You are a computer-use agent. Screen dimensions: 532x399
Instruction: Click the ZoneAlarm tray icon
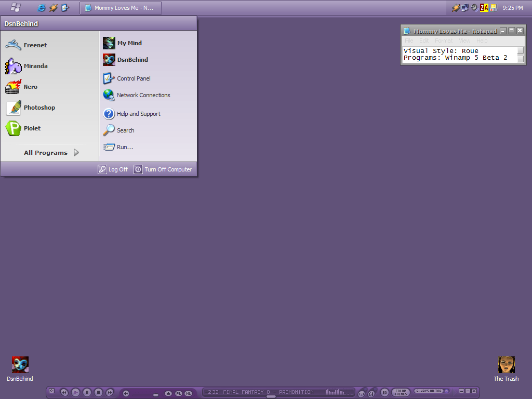point(484,8)
